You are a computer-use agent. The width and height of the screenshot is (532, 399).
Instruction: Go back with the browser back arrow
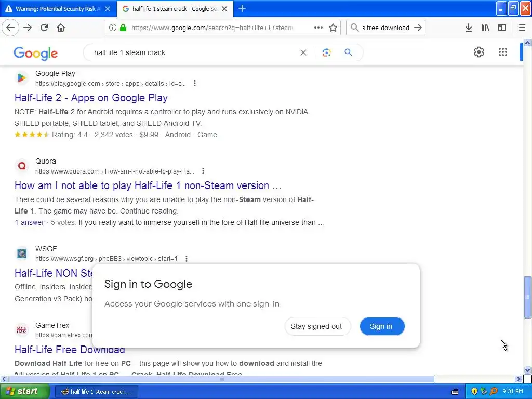point(10,28)
